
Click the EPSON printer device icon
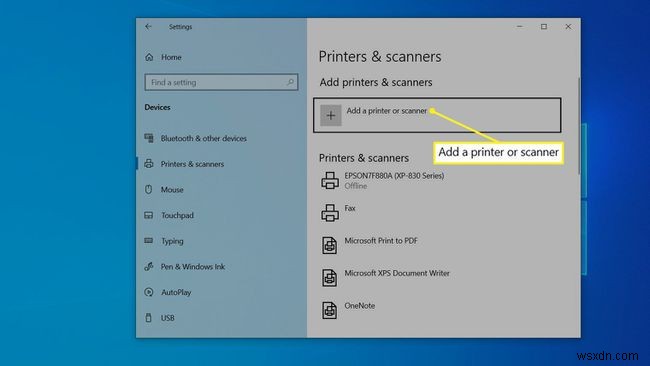330,181
